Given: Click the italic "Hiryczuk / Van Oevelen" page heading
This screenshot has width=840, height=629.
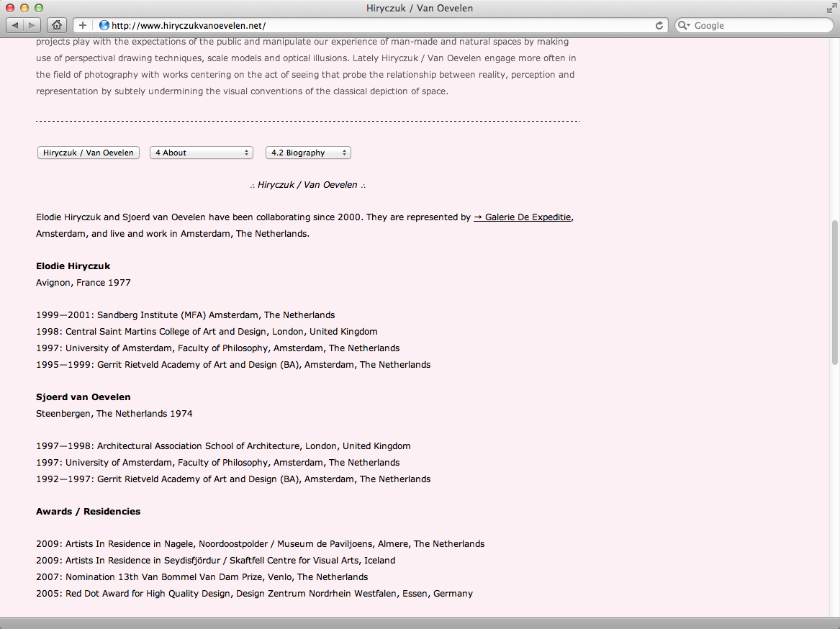Looking at the screenshot, I should tap(307, 185).
